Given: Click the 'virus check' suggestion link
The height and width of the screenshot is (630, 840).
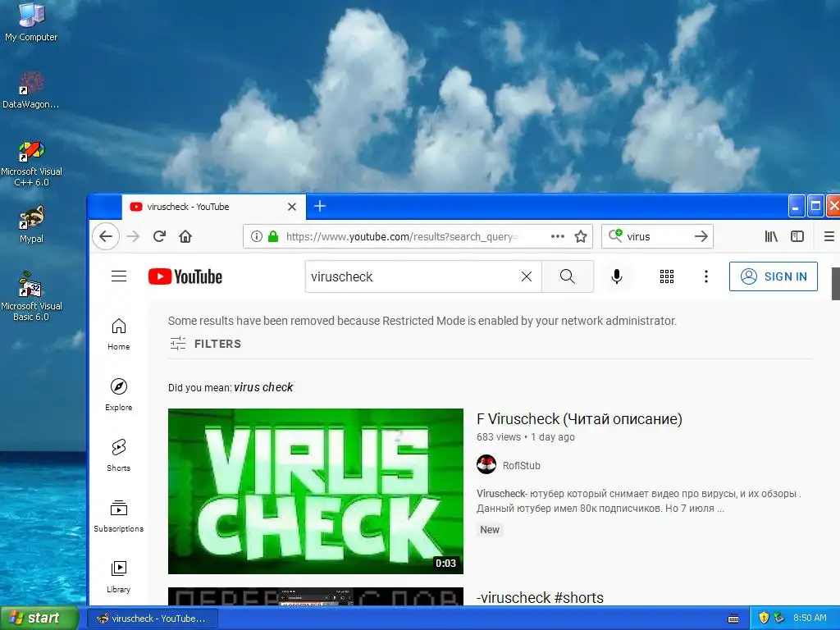Looking at the screenshot, I should (x=263, y=387).
